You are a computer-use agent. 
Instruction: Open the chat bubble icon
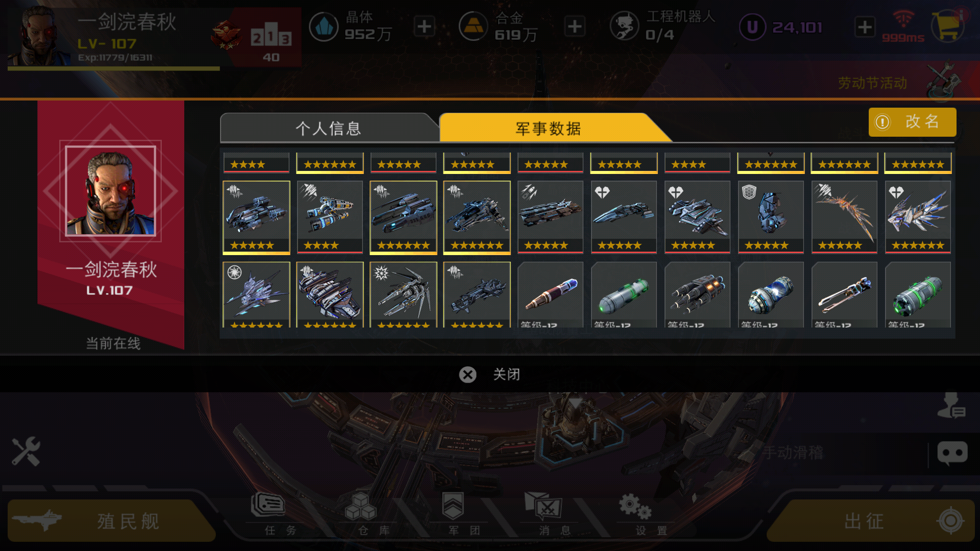(x=952, y=453)
